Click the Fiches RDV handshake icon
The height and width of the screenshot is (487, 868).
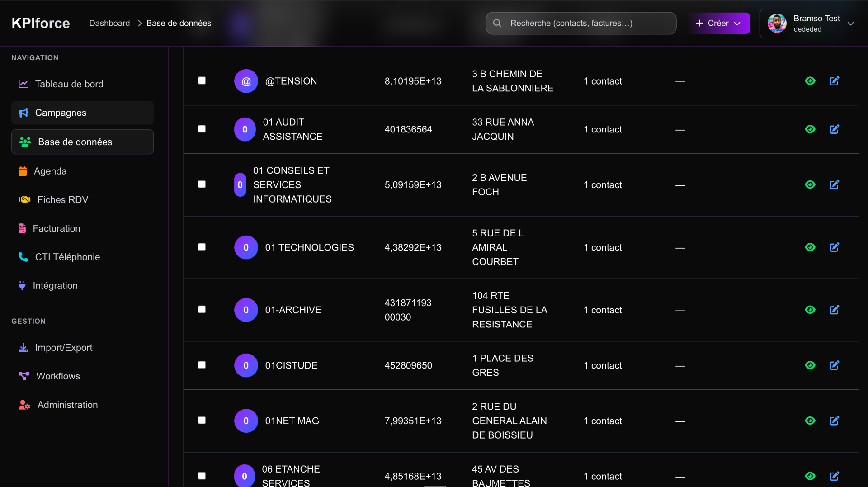click(x=24, y=200)
